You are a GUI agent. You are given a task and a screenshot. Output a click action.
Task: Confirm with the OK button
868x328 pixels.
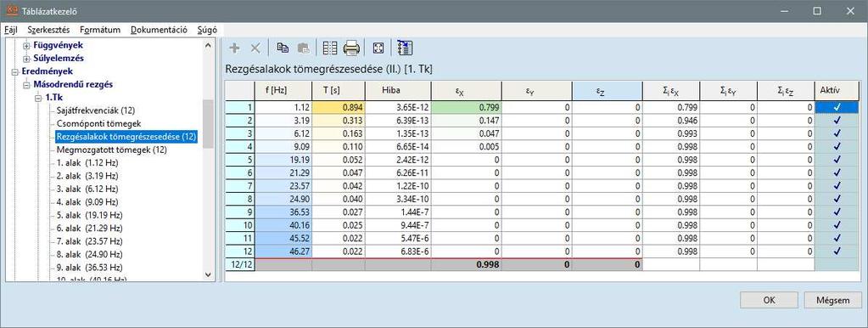tap(769, 300)
